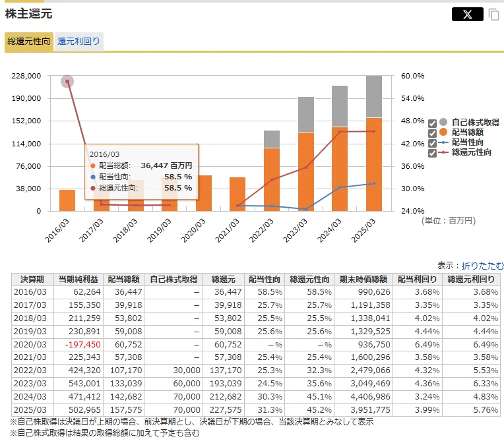504x447 pixels.
Task: Click 3,951,775 market cap cell
Action: 363,410
